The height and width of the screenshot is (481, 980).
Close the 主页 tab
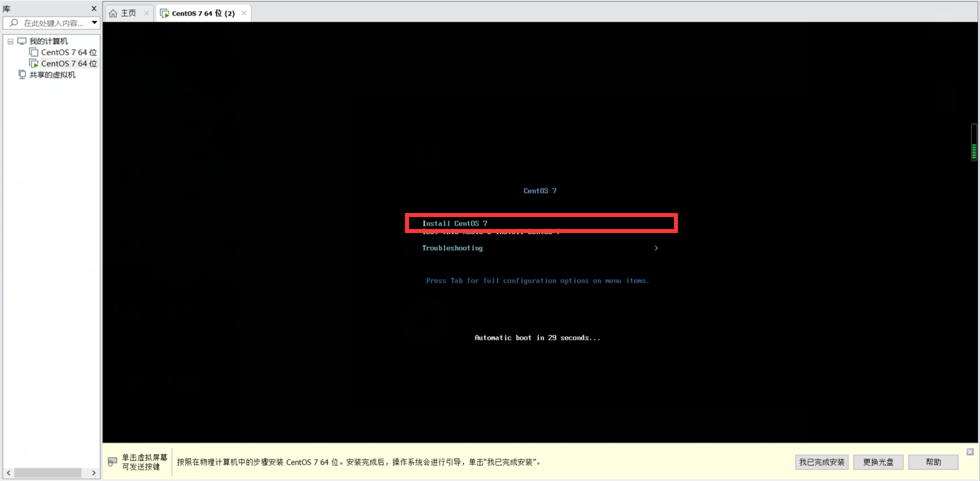(x=146, y=13)
